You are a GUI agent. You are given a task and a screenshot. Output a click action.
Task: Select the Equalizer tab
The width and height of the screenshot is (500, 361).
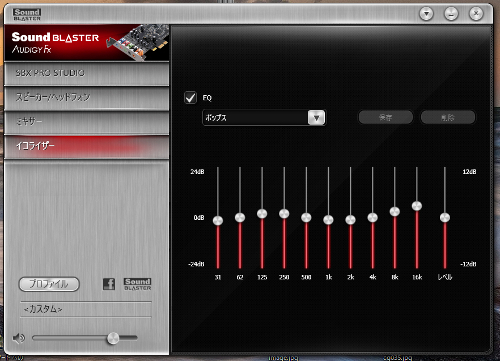tap(87, 146)
